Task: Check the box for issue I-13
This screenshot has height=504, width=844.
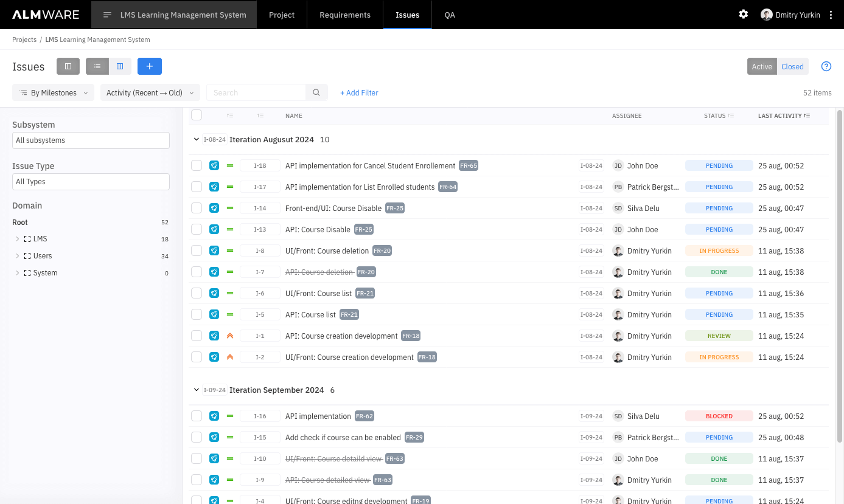Action: tap(197, 229)
